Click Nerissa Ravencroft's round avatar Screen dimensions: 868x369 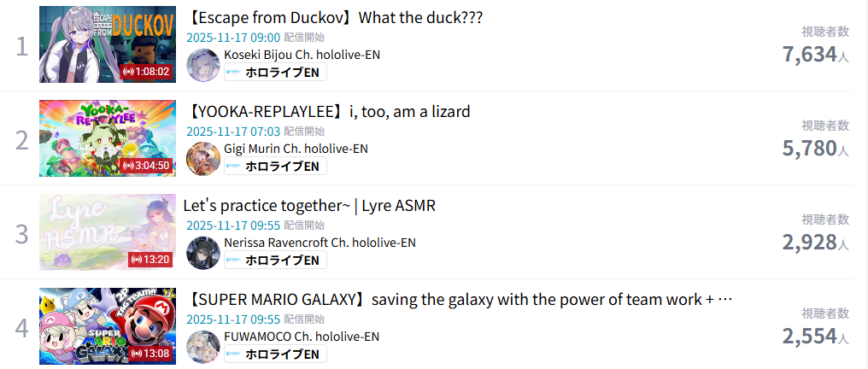click(x=203, y=253)
